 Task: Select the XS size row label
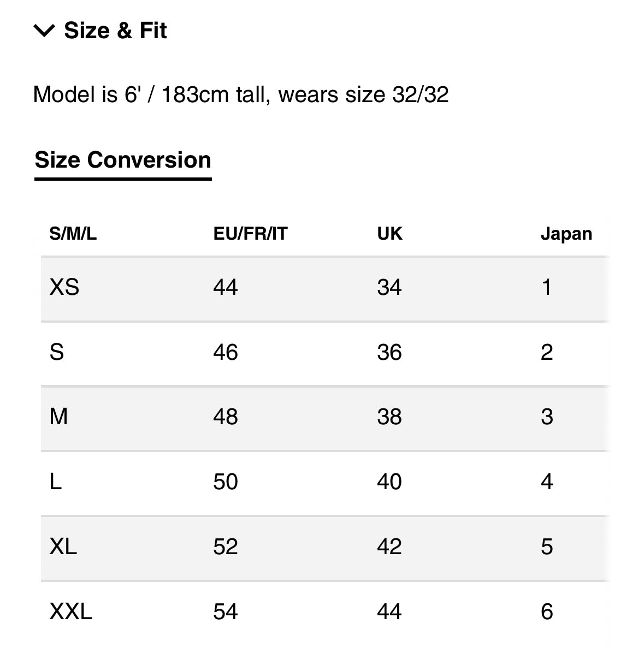pos(64,287)
